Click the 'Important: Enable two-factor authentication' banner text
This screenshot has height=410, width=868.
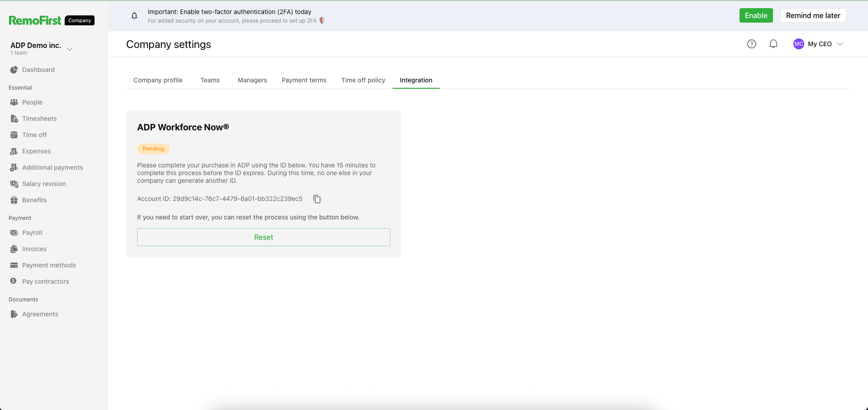coord(229,12)
